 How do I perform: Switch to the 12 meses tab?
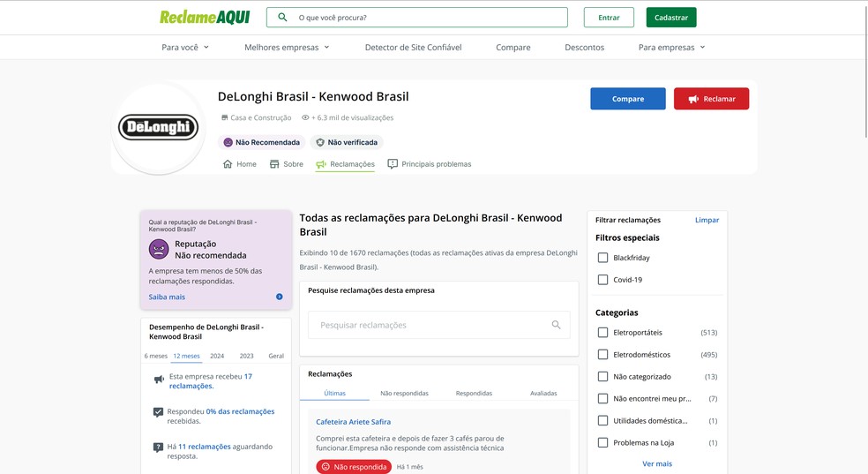point(186,356)
